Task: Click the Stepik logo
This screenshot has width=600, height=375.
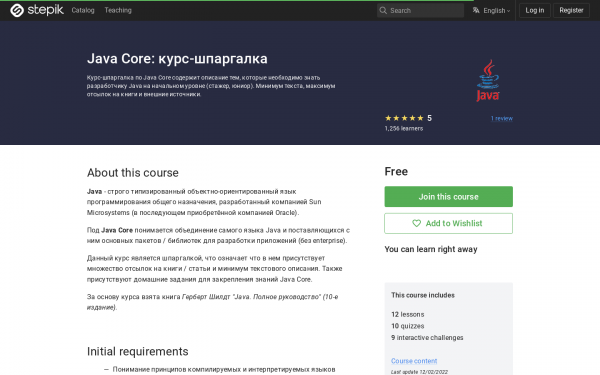Action: 37,10
